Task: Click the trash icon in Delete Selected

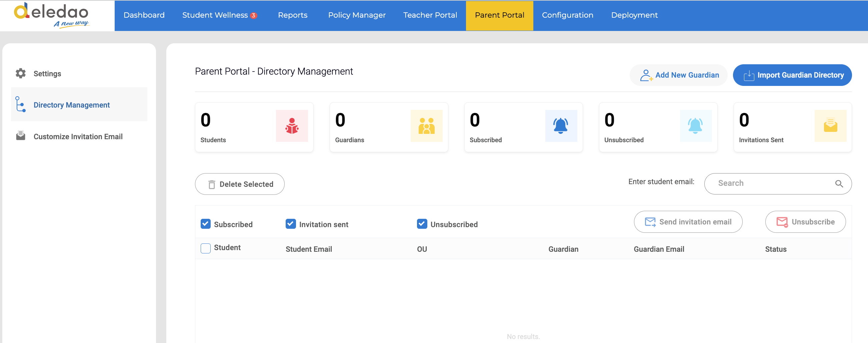Action: coord(212,184)
